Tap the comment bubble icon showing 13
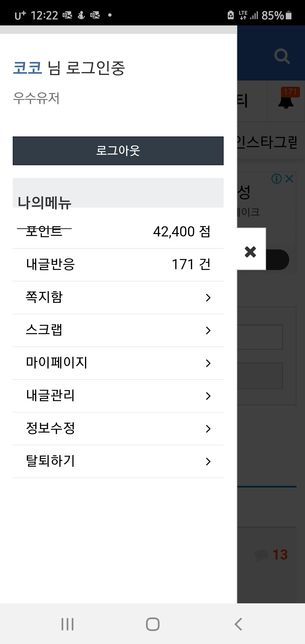 click(262, 555)
